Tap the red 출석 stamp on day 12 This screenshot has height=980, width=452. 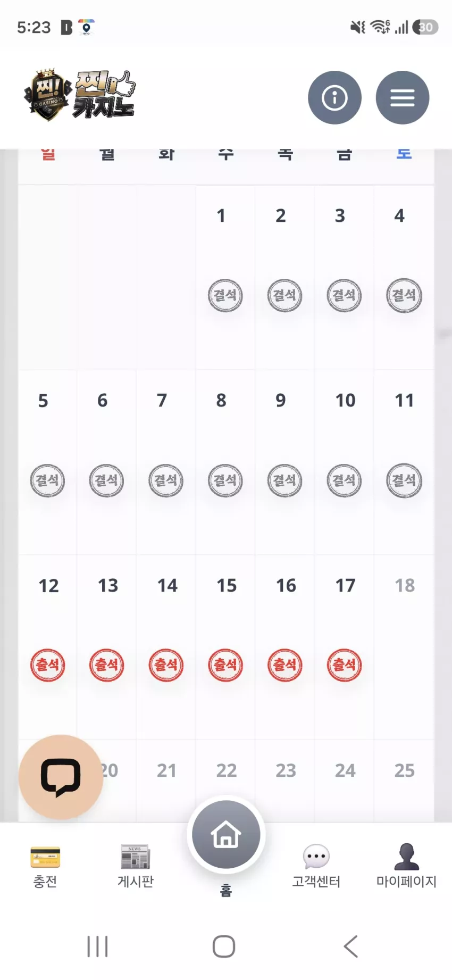click(47, 665)
